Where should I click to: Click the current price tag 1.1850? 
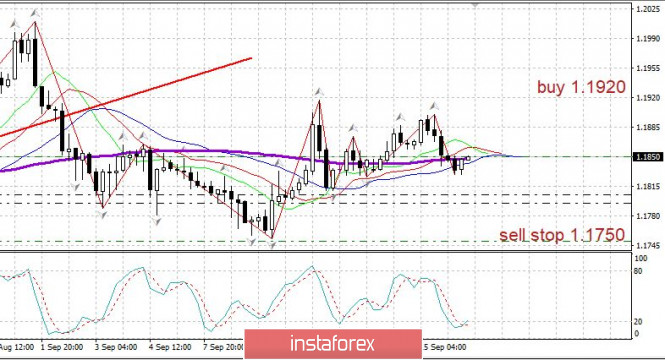coord(648,157)
